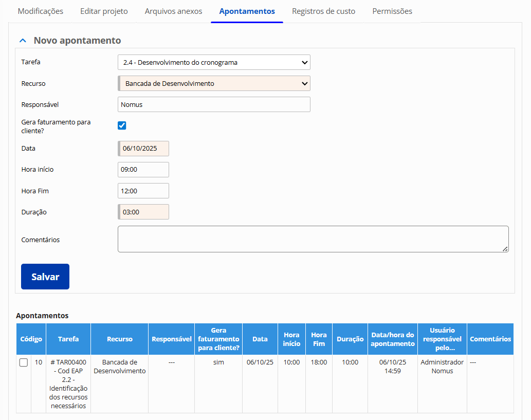Screen dimensions: 531x420
Task: Switch to the Modificações tab
Action: pos(41,11)
